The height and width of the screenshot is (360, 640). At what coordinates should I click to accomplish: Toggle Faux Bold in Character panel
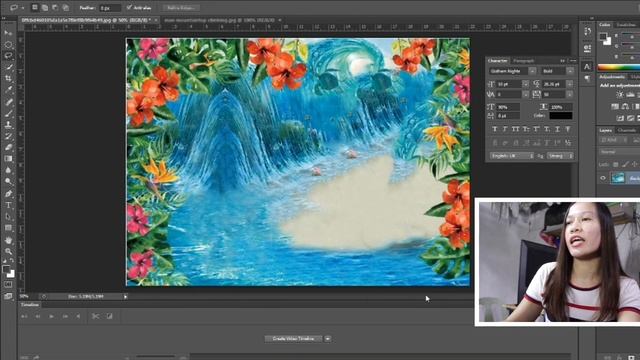click(495, 129)
